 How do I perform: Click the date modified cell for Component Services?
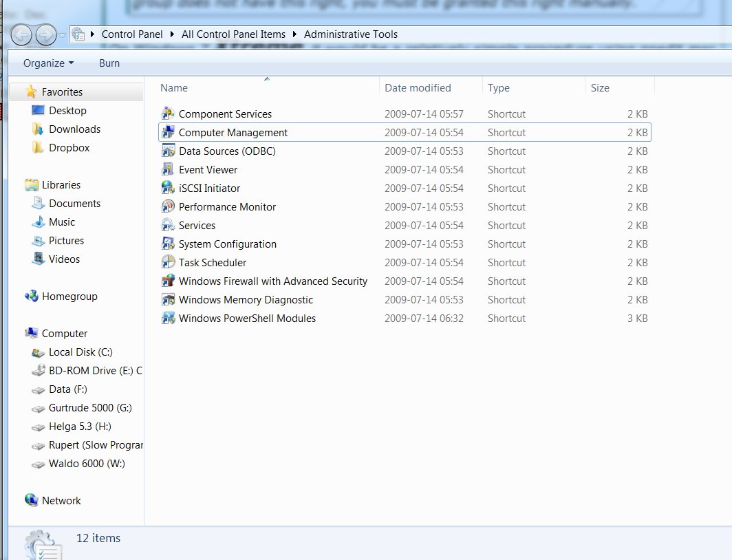click(424, 114)
